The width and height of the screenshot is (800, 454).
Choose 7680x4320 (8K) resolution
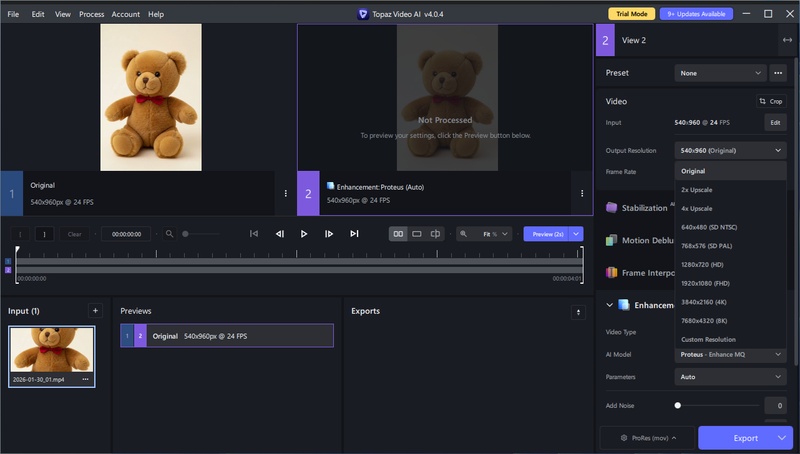[731, 321]
